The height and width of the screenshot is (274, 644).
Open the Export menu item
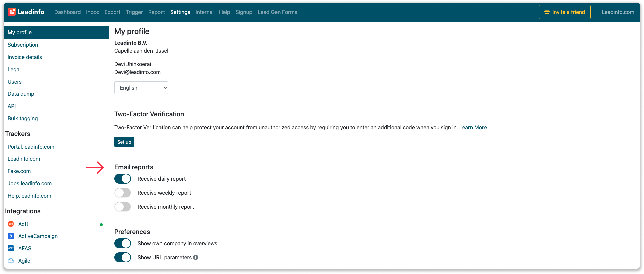click(112, 12)
